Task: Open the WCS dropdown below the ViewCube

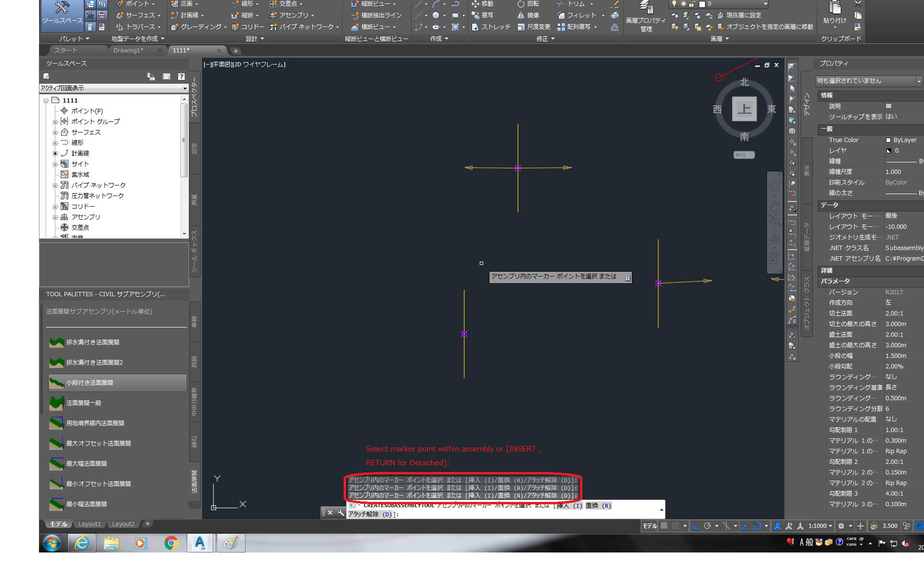Action: click(744, 155)
